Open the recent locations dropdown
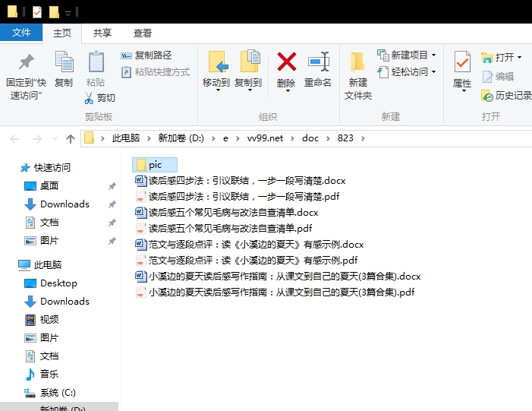Image resolution: width=532 pixels, height=411 pixels. pos(55,138)
